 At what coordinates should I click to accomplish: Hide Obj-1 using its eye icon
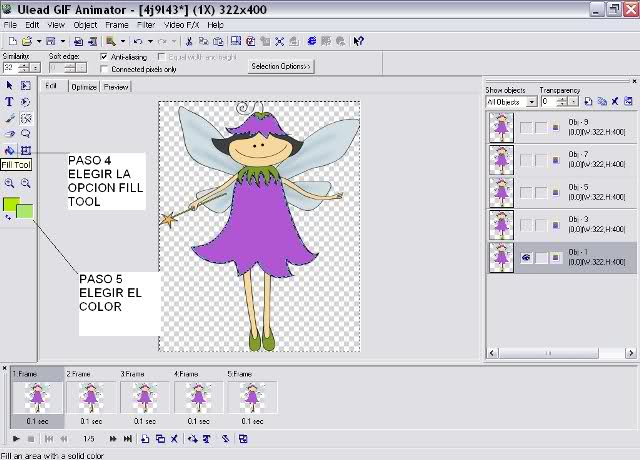[526, 258]
